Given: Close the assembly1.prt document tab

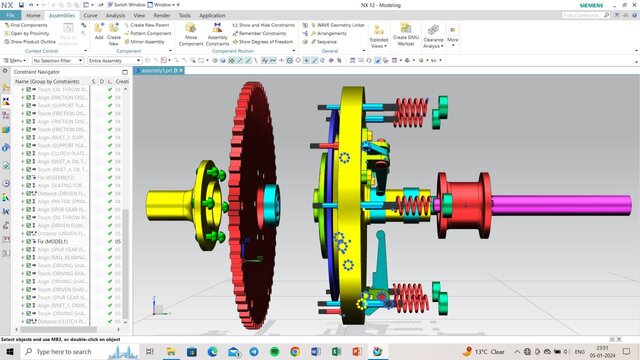Looking at the screenshot, I should 181,71.
